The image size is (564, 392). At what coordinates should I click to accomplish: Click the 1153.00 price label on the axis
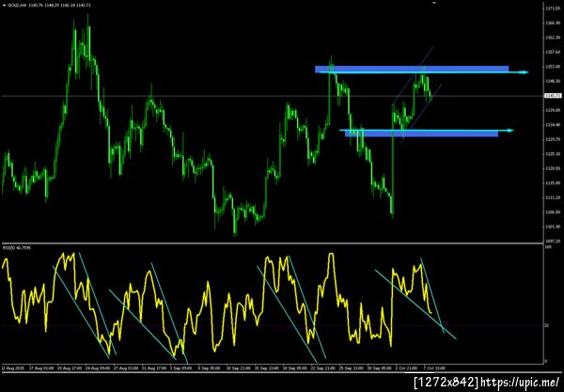[x=552, y=67]
